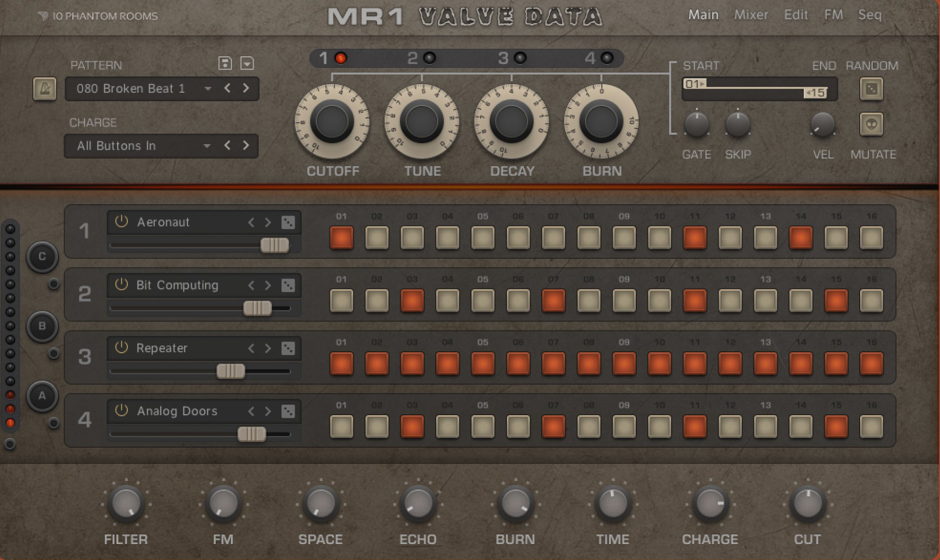This screenshot has width=940, height=560.
Task: Go to next pattern arrow
Action: (246, 88)
